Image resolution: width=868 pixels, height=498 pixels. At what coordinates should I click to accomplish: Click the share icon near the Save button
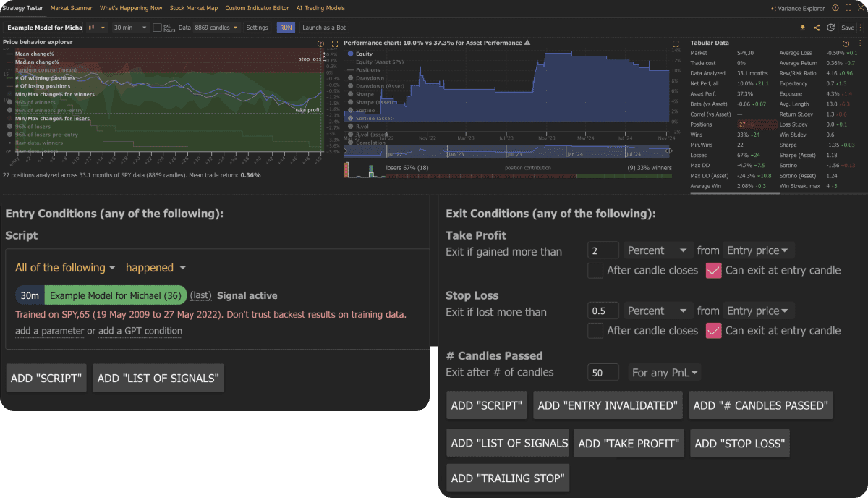coord(817,27)
